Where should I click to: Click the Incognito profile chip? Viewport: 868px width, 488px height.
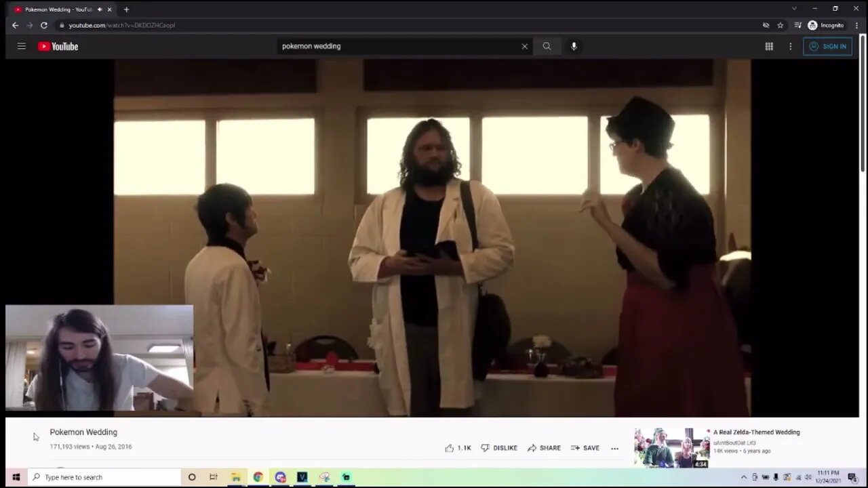(826, 25)
